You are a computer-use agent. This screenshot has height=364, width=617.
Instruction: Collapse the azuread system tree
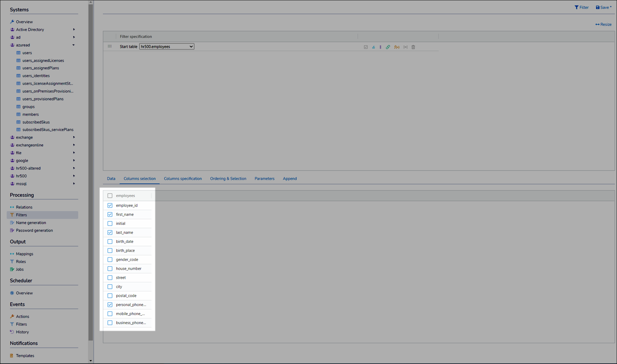coord(74,45)
